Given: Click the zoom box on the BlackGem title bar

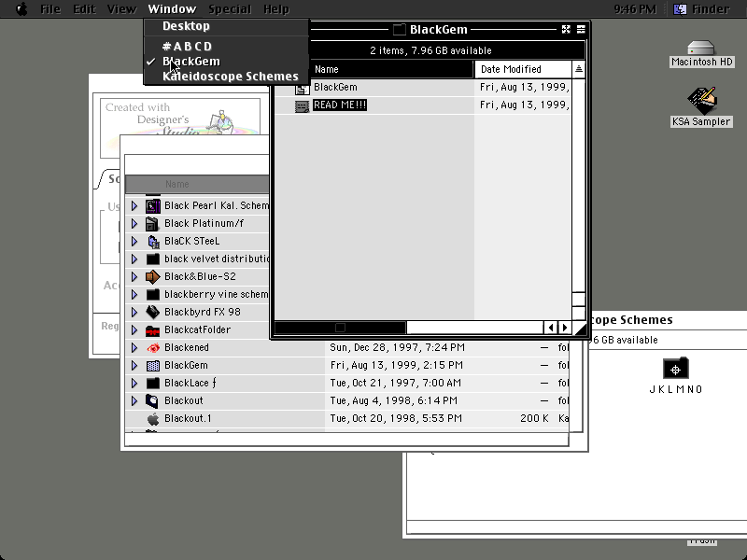Looking at the screenshot, I should click(x=566, y=30).
